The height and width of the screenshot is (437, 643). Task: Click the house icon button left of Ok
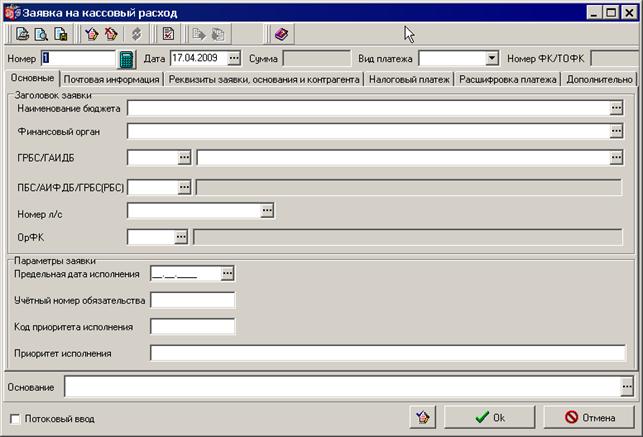(x=423, y=417)
